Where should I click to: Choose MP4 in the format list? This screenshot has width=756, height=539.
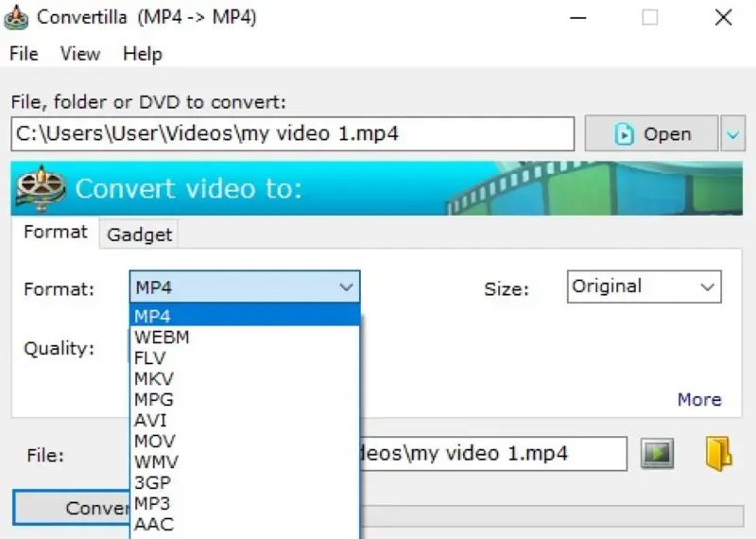[x=245, y=316]
